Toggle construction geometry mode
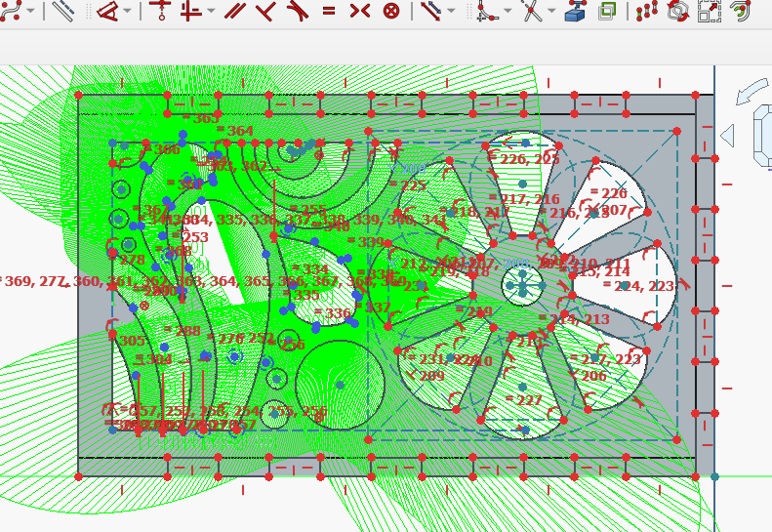 coord(61,11)
